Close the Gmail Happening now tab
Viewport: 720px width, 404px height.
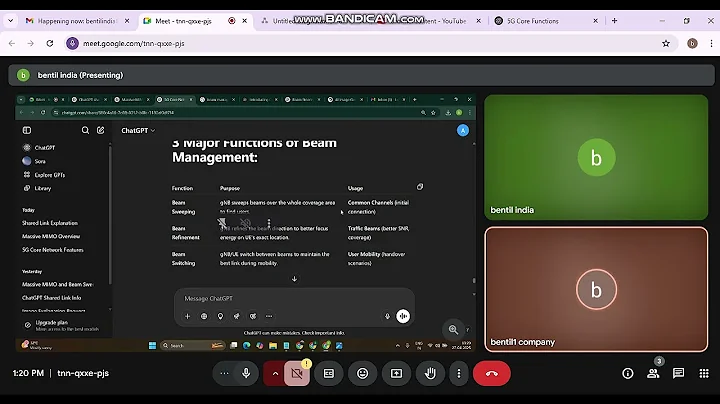[x=127, y=21]
